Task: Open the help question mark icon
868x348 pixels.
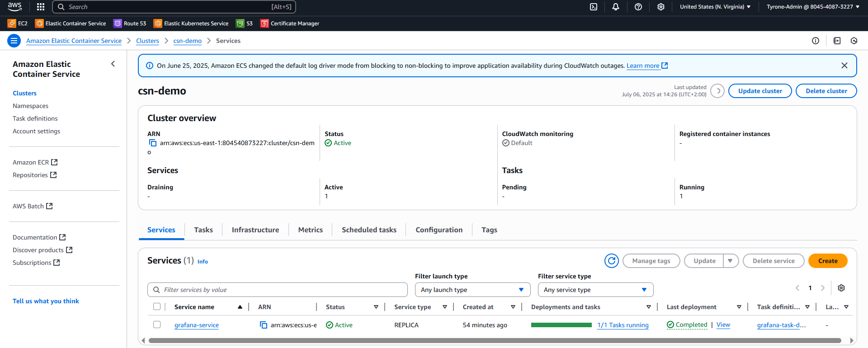Action: pyautogui.click(x=638, y=7)
